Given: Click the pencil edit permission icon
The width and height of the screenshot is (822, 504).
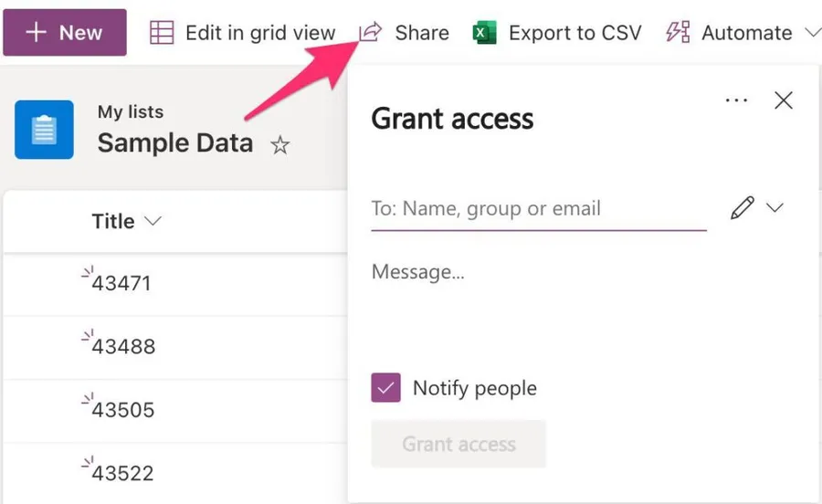Looking at the screenshot, I should tap(743, 208).
